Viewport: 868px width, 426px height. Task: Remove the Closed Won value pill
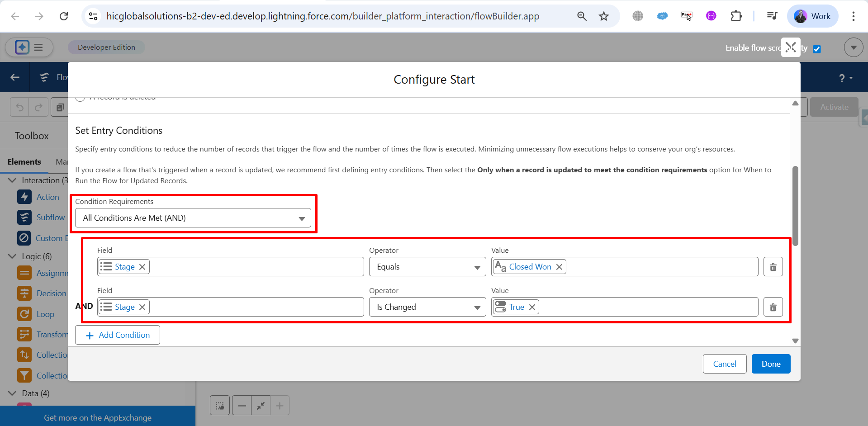coord(559,267)
